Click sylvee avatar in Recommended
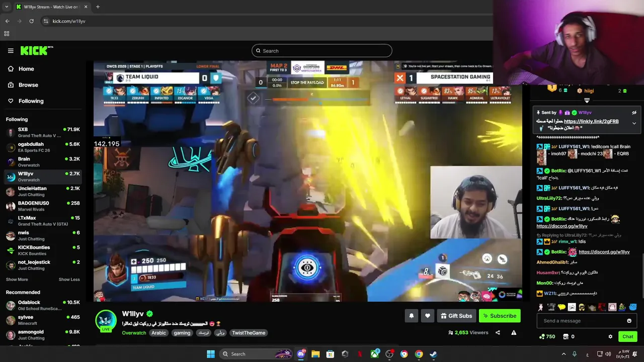This screenshot has height=362, width=644. [10, 320]
